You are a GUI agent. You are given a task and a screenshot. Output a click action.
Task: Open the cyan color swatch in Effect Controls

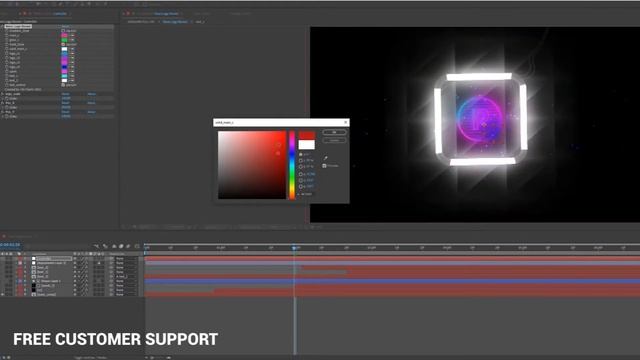64,76
